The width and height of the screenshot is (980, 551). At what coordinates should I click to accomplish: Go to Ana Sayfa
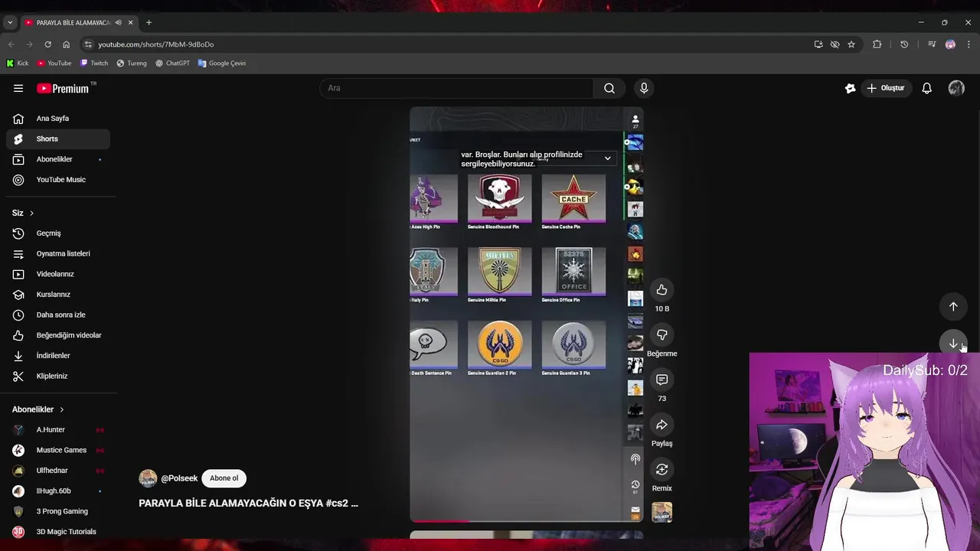click(58, 119)
